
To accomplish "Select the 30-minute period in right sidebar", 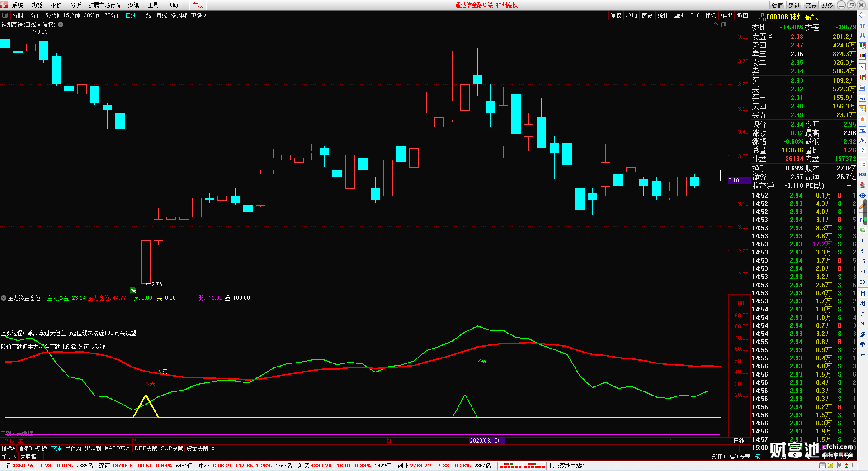I will tap(862, 272).
